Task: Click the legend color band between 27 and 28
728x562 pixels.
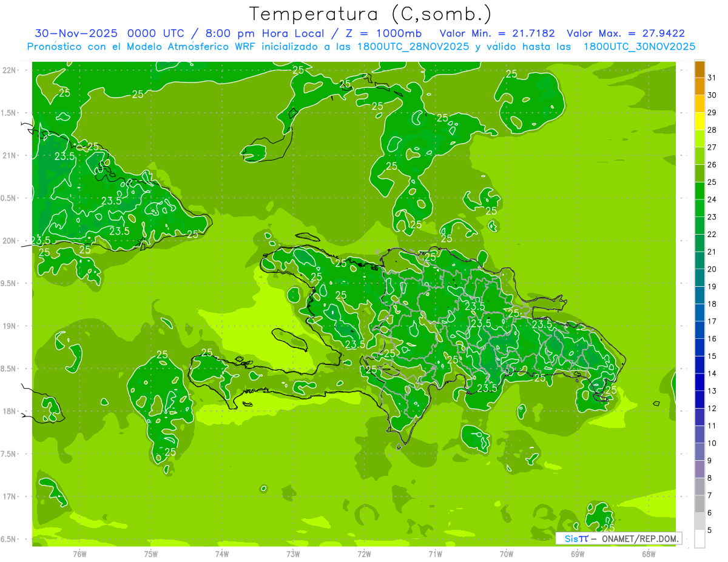Action: coord(699,139)
